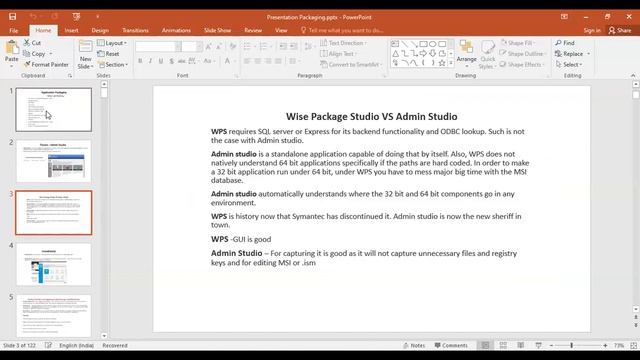Image resolution: width=640 pixels, height=360 pixels.
Task: Toggle Center alignment button
Action: 258,61
